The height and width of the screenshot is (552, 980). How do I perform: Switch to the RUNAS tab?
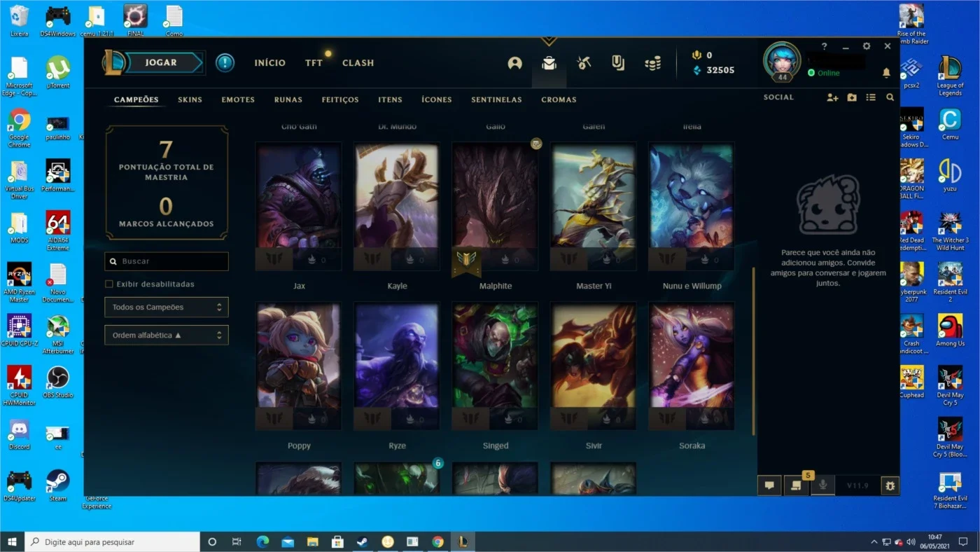[x=288, y=99]
